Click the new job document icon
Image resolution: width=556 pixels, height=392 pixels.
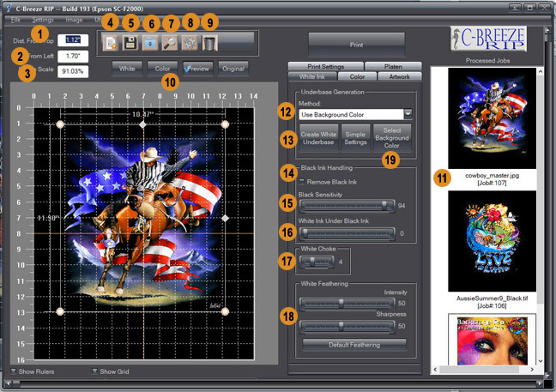pyautogui.click(x=111, y=43)
